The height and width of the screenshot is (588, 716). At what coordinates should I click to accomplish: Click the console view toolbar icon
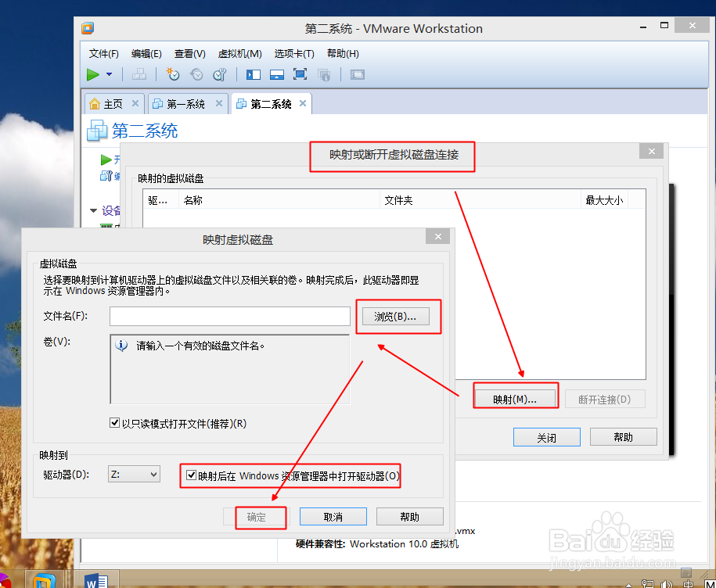click(358, 75)
